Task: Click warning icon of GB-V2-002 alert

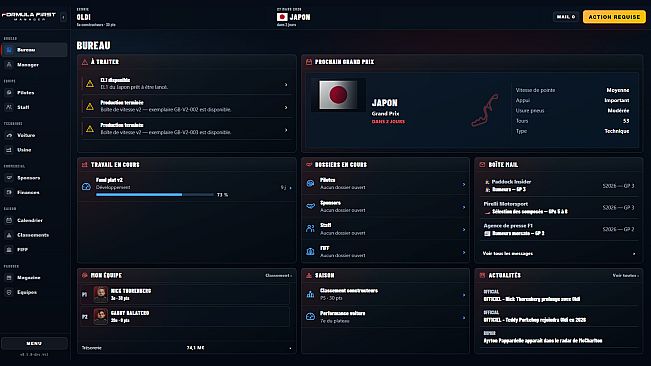Action: click(x=90, y=107)
